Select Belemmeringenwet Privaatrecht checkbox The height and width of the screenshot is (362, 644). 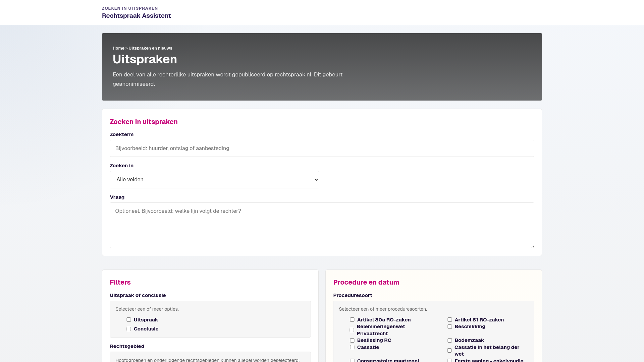[x=352, y=330]
